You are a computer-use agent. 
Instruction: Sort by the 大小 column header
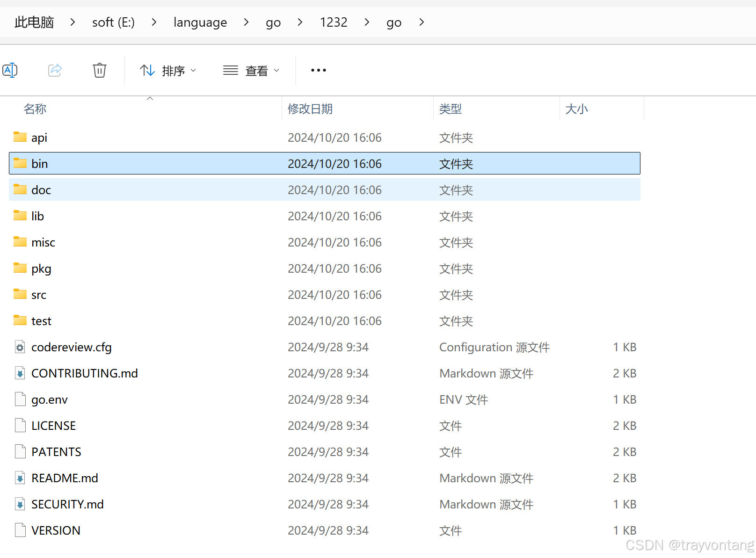pyautogui.click(x=576, y=109)
